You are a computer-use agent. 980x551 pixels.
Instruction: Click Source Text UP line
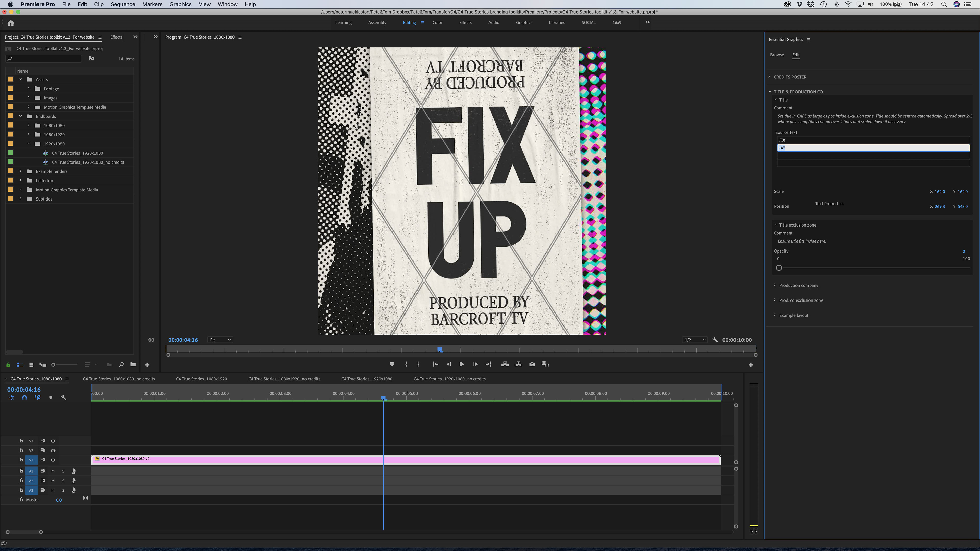tap(873, 148)
